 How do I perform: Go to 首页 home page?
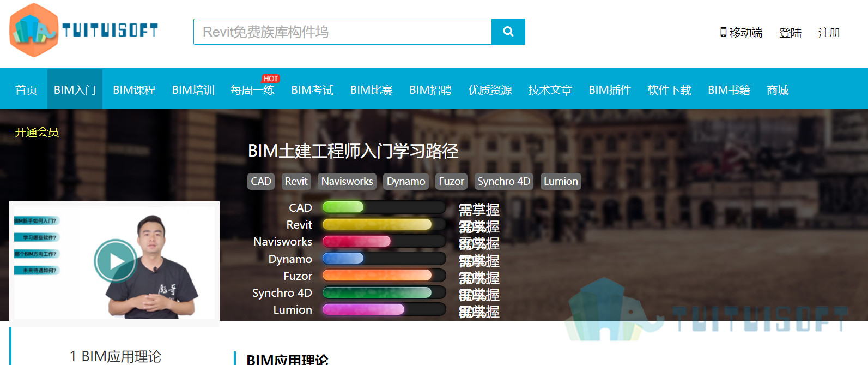tap(26, 89)
